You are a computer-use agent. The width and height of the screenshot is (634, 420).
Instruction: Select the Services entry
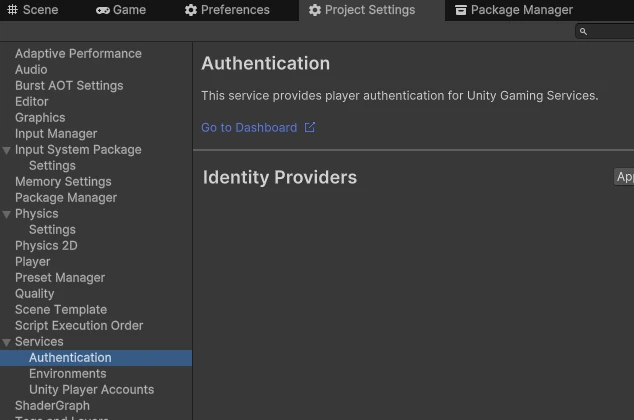click(x=39, y=342)
